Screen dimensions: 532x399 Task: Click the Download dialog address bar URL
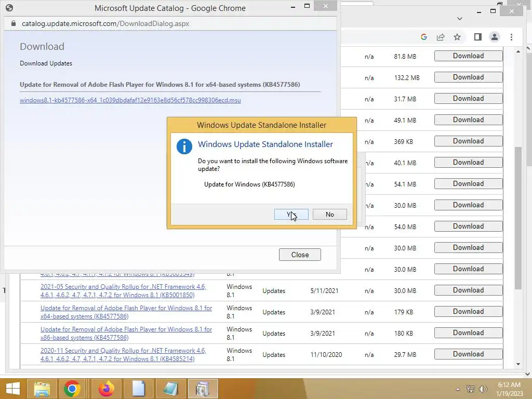(105, 24)
